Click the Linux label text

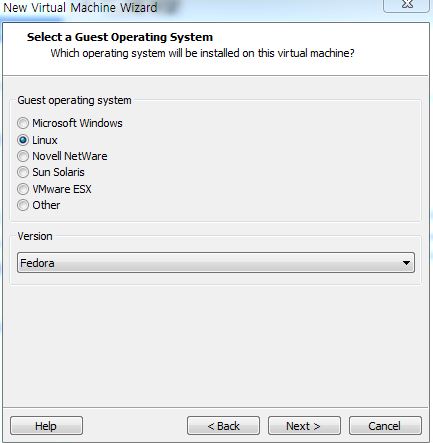(45, 140)
